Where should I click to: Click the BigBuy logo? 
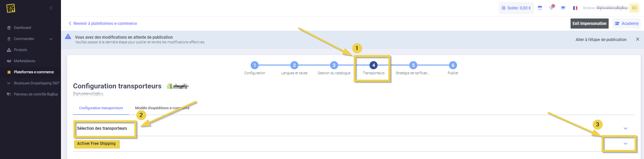[11, 8]
